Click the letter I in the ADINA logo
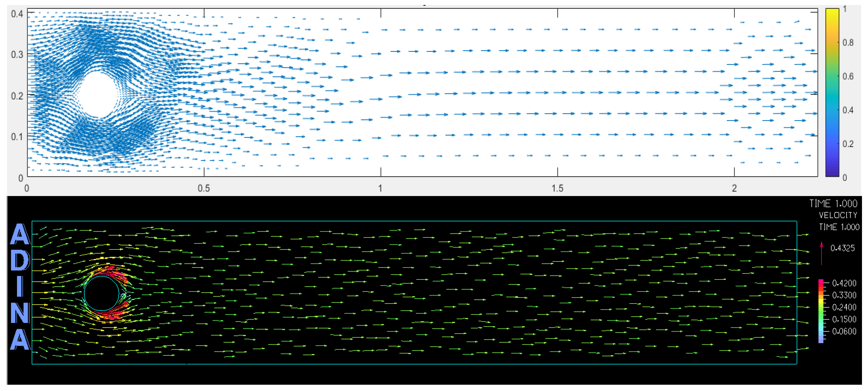 pos(20,287)
